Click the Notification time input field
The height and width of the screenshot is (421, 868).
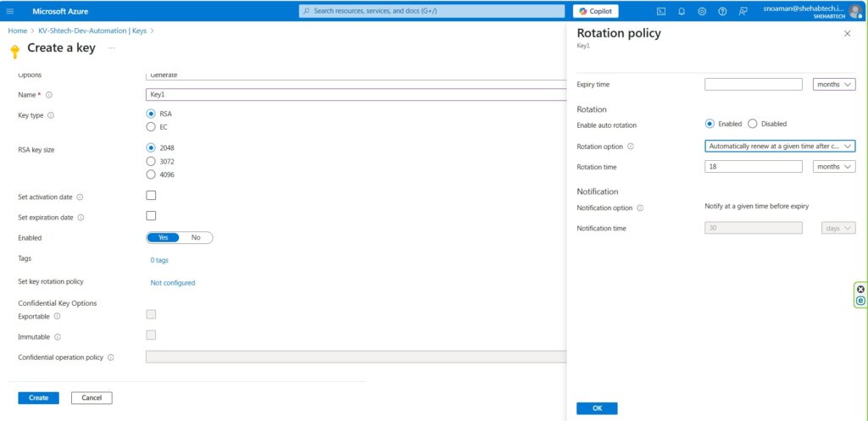(754, 228)
